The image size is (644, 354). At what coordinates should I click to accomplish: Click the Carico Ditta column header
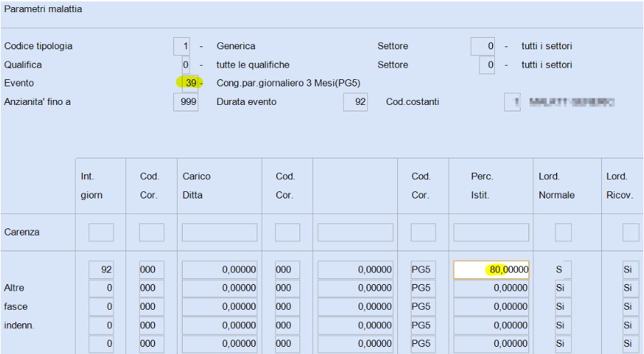click(x=196, y=186)
